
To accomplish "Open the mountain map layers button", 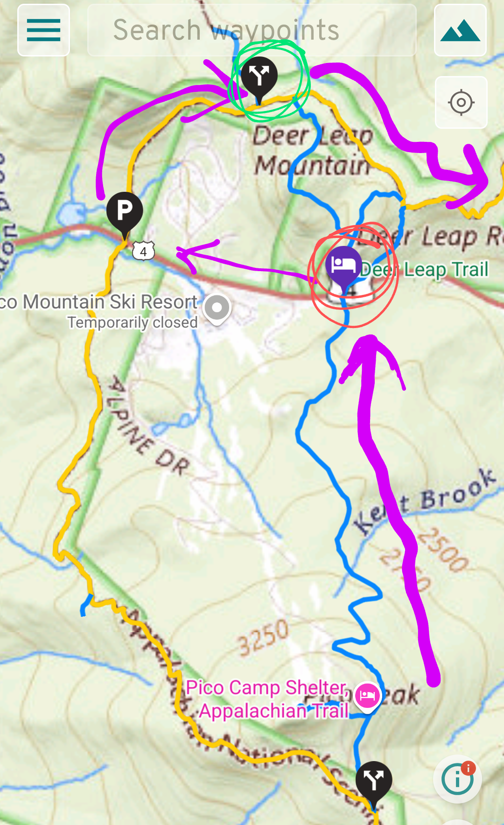I will pyautogui.click(x=461, y=30).
